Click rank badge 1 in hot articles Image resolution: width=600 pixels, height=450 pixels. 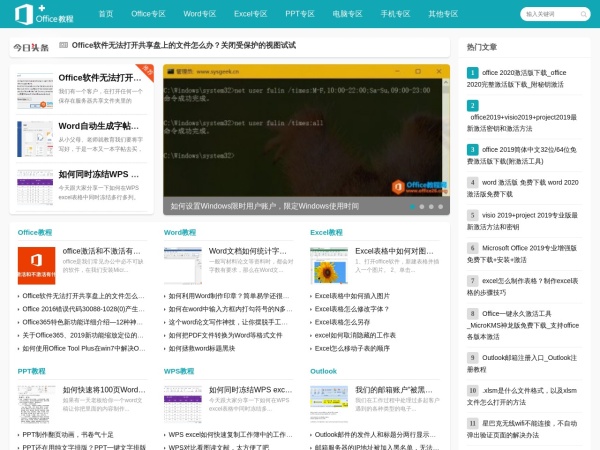[473, 73]
